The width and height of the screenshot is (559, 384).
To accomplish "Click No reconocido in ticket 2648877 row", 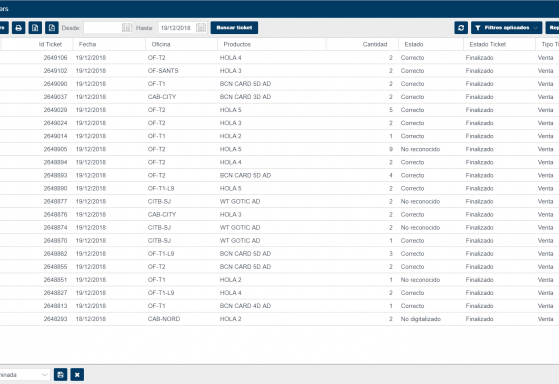I will (x=420, y=201).
